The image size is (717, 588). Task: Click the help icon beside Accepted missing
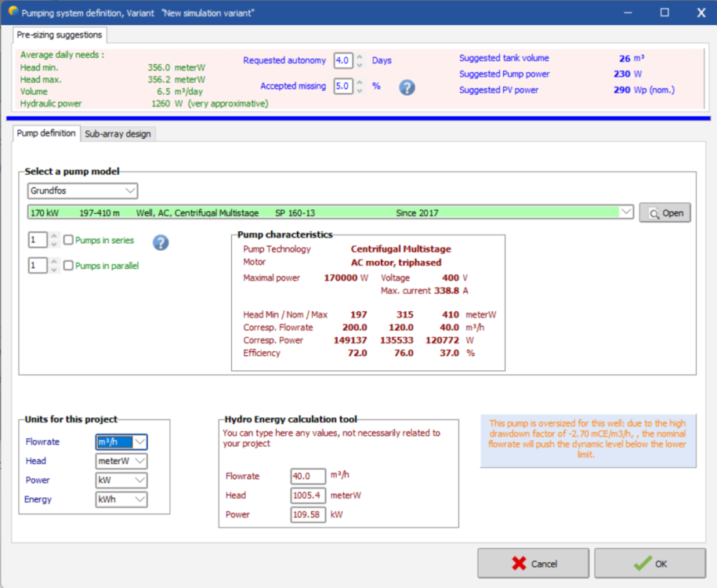coord(407,87)
